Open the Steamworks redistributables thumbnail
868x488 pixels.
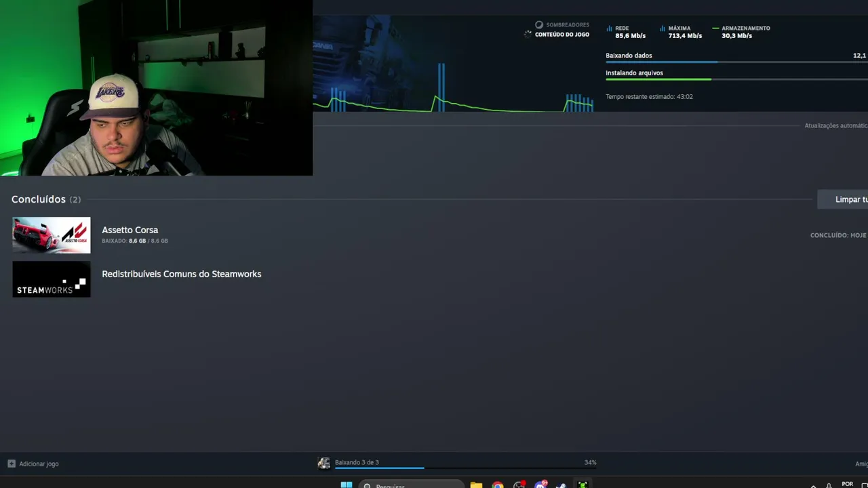(52, 279)
